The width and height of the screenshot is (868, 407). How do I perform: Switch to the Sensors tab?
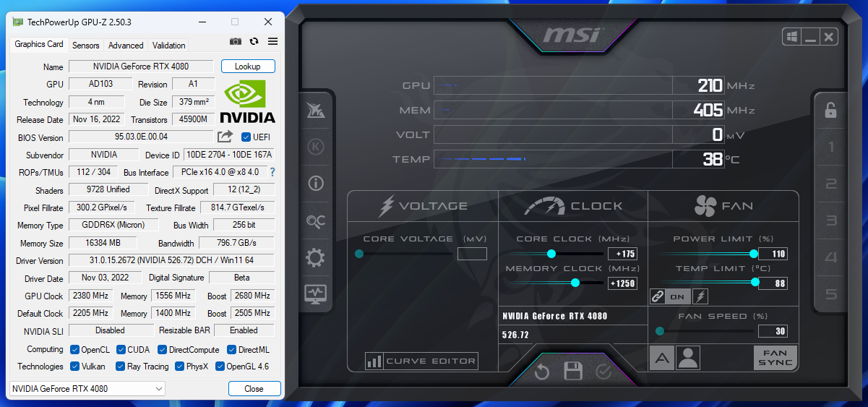(x=86, y=45)
